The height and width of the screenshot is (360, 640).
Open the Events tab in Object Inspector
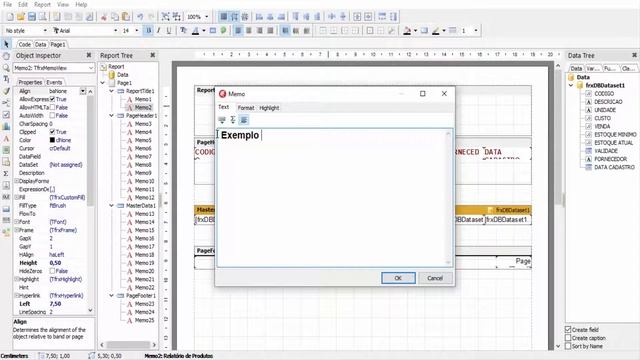54,82
